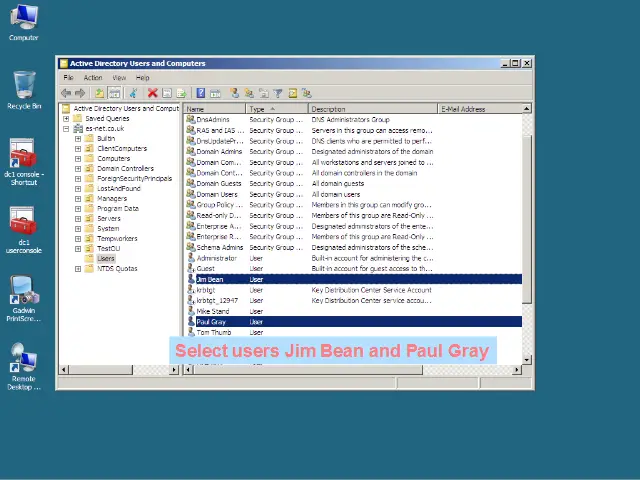Click the Create new user toolbar icon
This screenshot has height=480, width=640.
click(235, 93)
